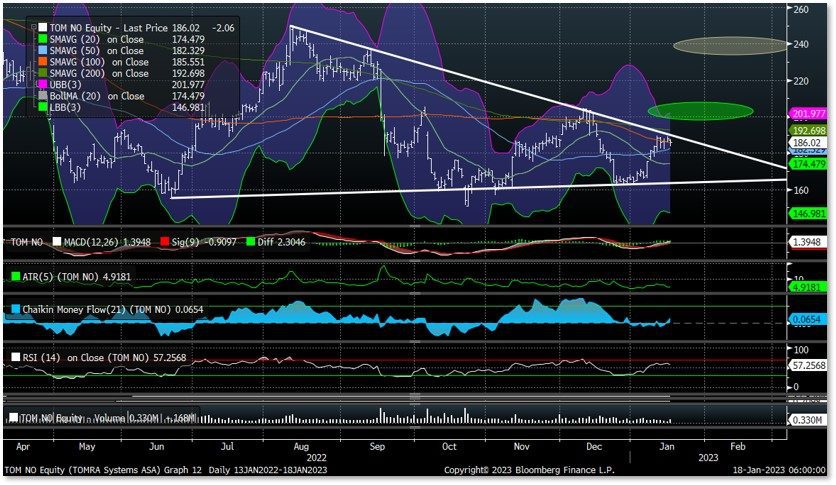Select the Diff 2.3046 label
Image resolution: width=836 pixels, height=485 pixels.
tap(281, 242)
